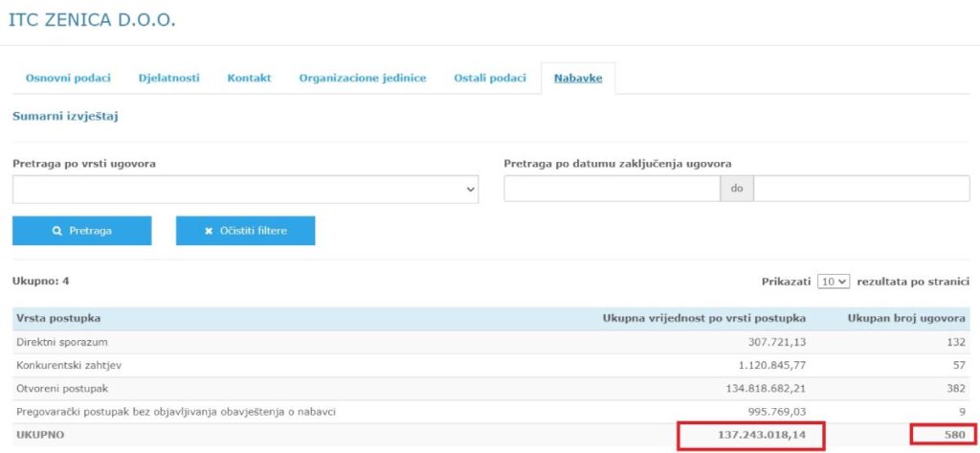
Task: Click the contract count 382
Action: coord(956,389)
